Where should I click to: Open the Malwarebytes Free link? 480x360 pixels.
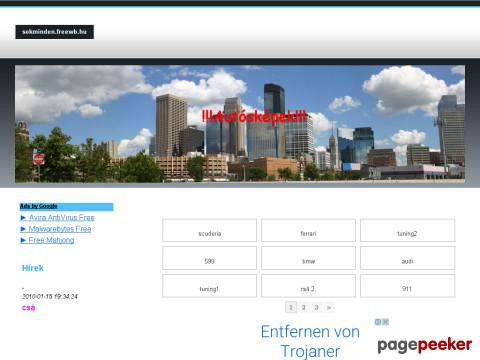click(x=60, y=229)
